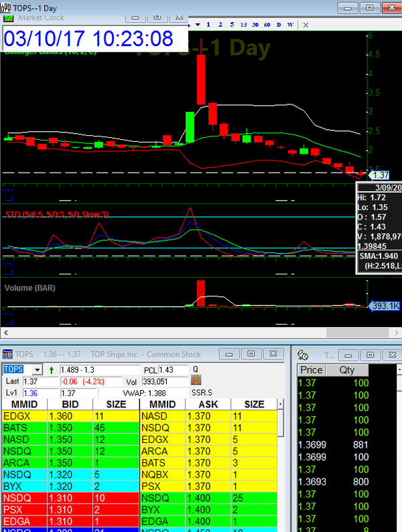This screenshot has height=532, width=402.
Task: Click the Market Clock app icon
Action: tap(9, 17)
